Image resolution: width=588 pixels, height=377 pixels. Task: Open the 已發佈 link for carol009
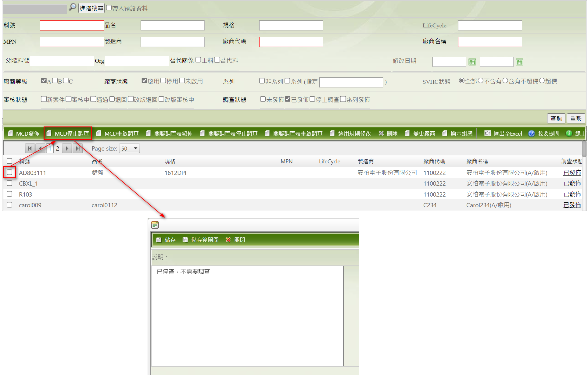(572, 205)
